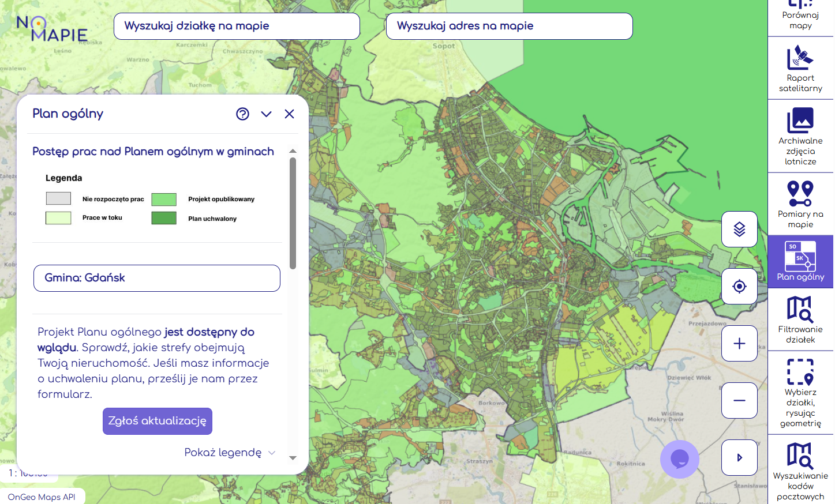Click the Zgłoś aktualizację button

coord(158,422)
